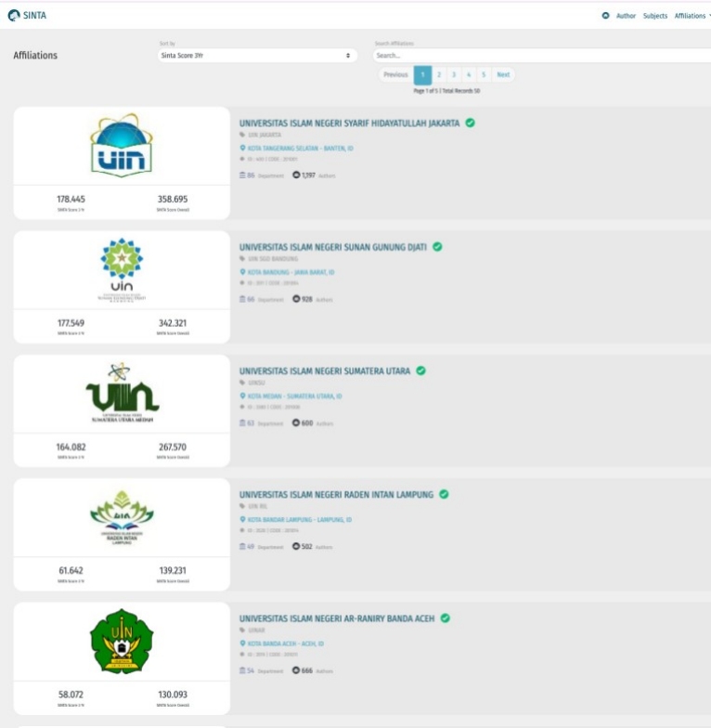Click the user icon left of Author menu

(x=606, y=16)
